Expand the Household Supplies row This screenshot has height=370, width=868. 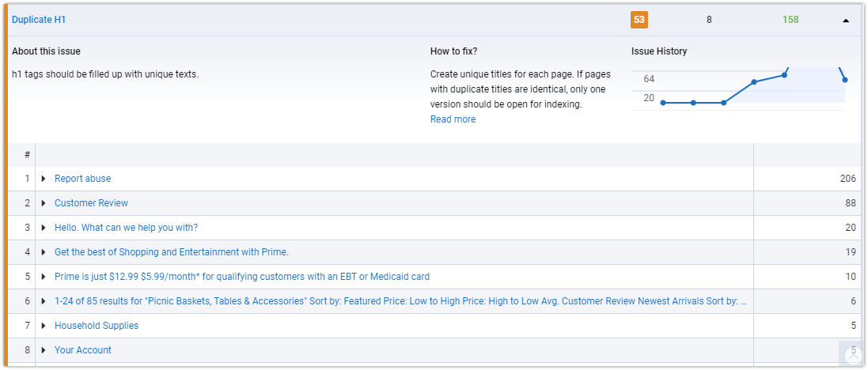(44, 326)
